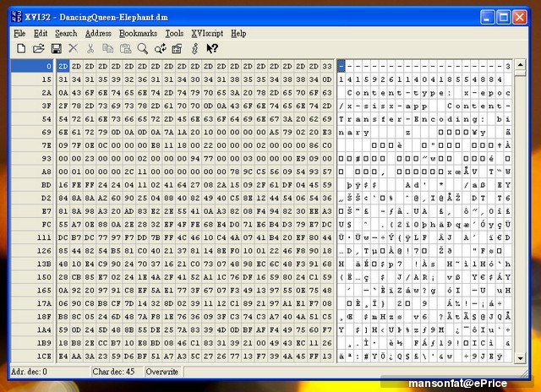Open the Search menu
Screen dimensions: 541x392
[x=66, y=34]
